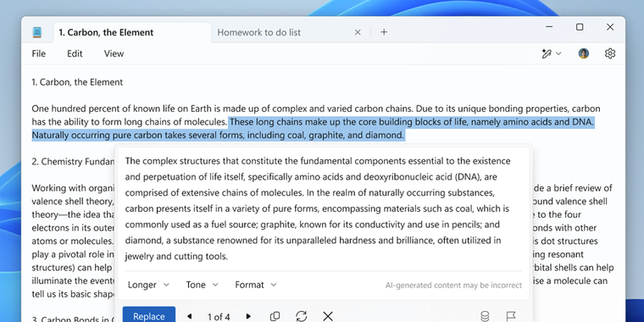The image size is (644, 322).
Task: Click the '2. Chemistry Fundan' heading line
Action: point(73,162)
